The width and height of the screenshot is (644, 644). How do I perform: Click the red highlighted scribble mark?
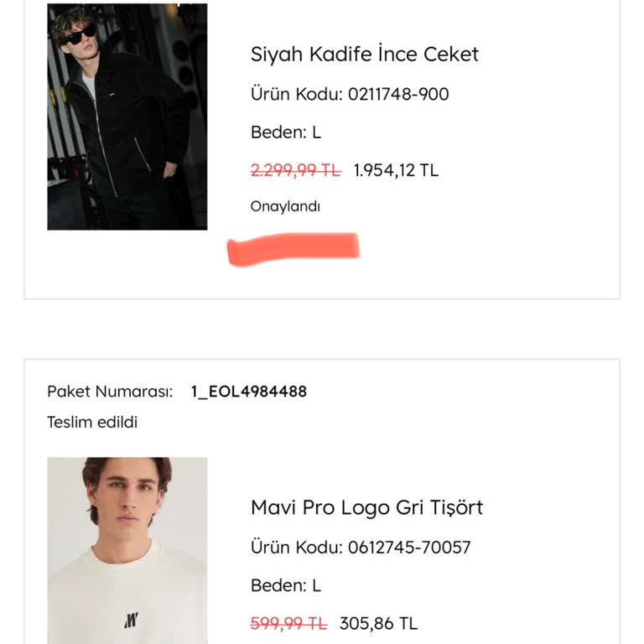[x=293, y=249]
